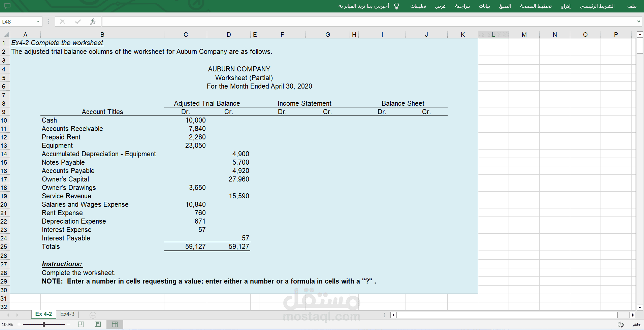
Task: Open the إدراج (Insert) tab
Action: coord(566,6)
